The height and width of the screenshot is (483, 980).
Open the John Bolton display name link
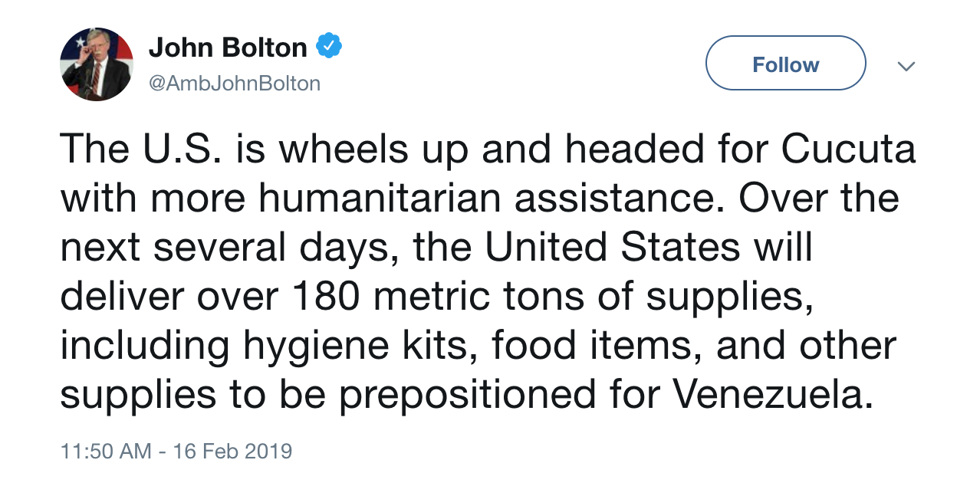(228, 48)
